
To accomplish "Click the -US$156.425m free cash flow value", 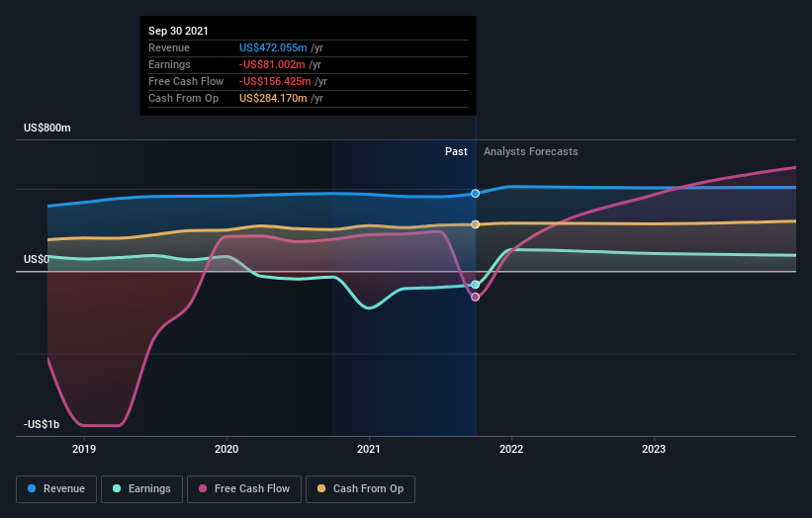I will 275,81.
